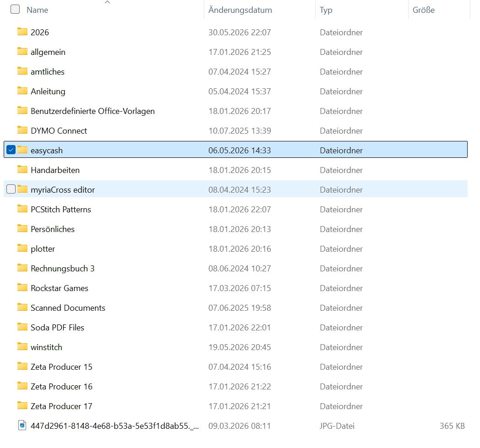Click the date 08.06.2024 10:27
Image resolution: width=480 pixels, height=448 pixels.
tap(240, 269)
